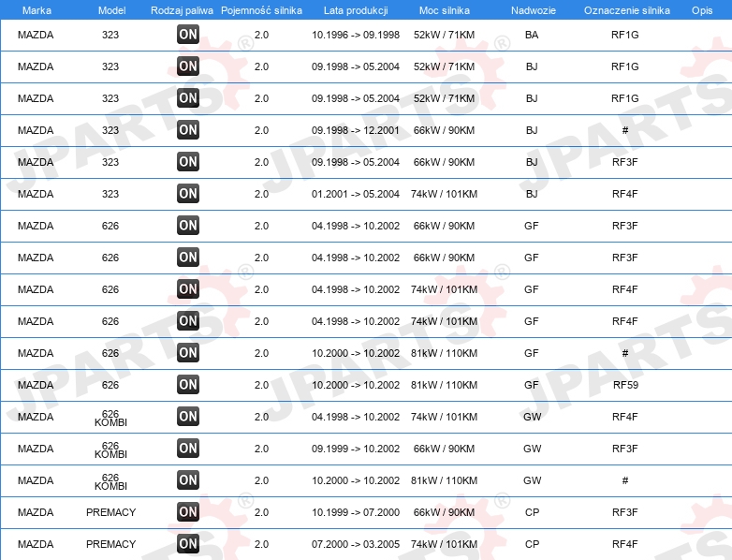
Task: Click the date range 09.1998 -> 12.2001
Action: [356, 130]
